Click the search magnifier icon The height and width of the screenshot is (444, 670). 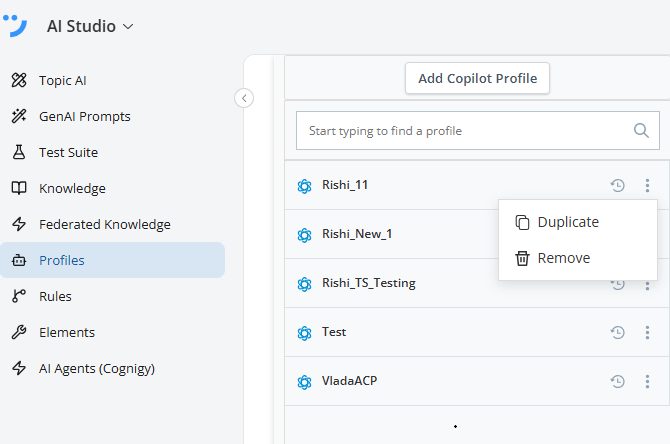(641, 130)
